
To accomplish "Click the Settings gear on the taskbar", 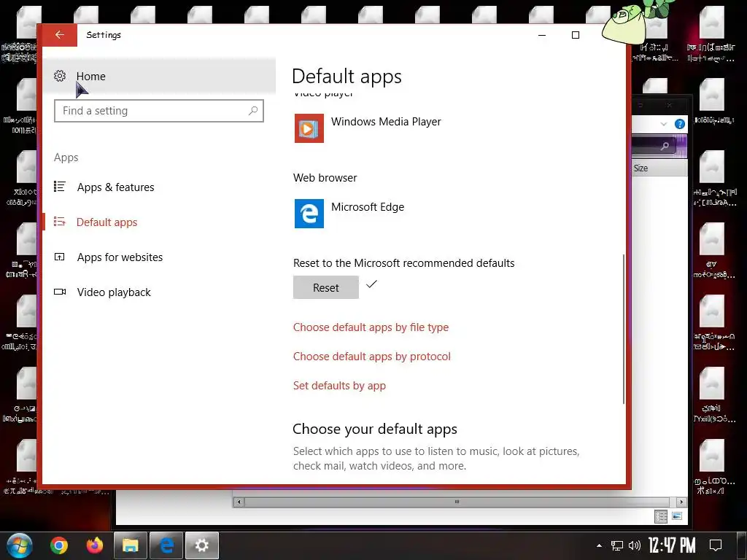I will point(202,545).
